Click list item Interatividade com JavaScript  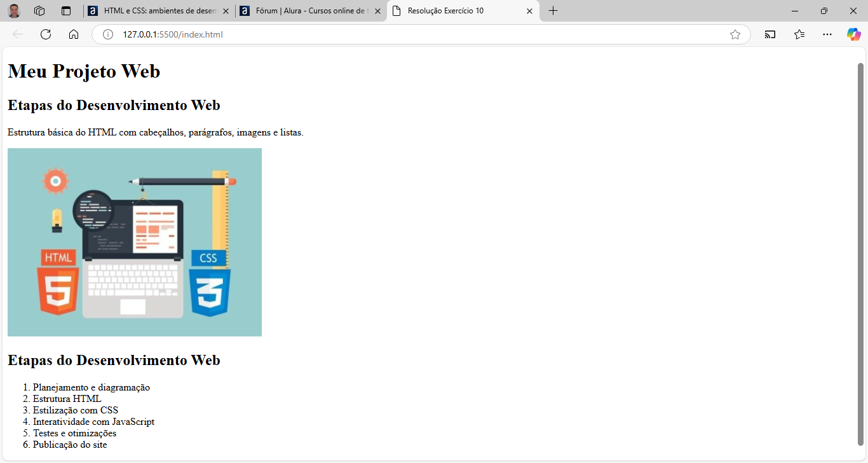point(93,422)
